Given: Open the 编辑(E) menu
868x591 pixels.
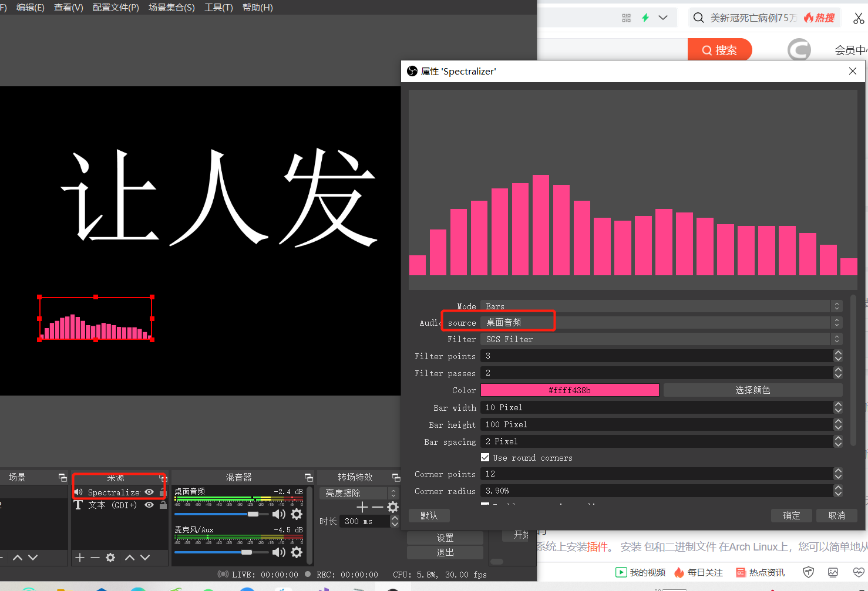Looking at the screenshot, I should click(x=31, y=8).
